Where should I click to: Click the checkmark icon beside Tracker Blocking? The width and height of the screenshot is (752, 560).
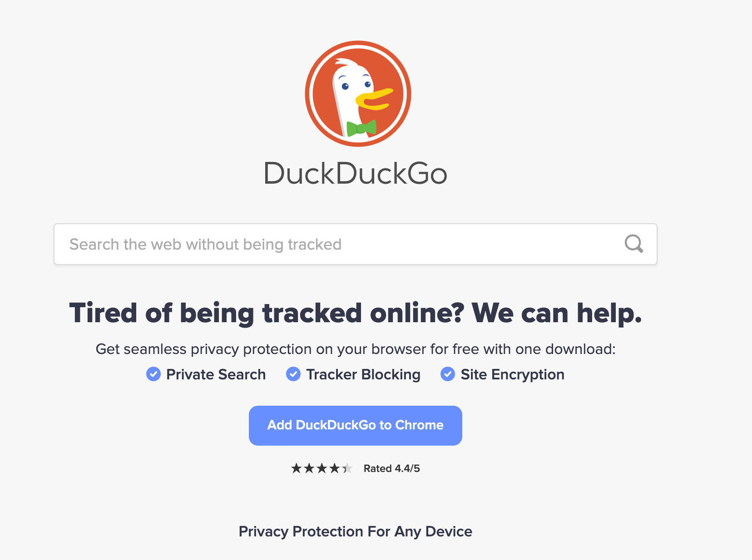[x=293, y=374]
